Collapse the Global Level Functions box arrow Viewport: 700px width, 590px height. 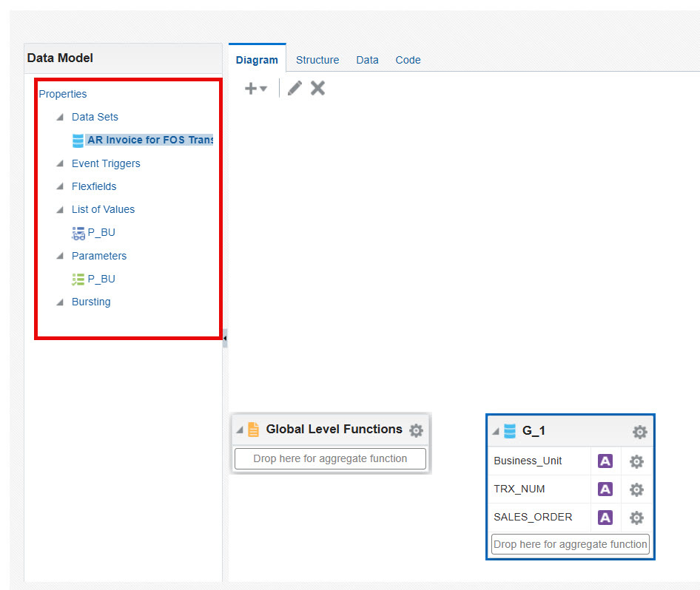(x=240, y=430)
